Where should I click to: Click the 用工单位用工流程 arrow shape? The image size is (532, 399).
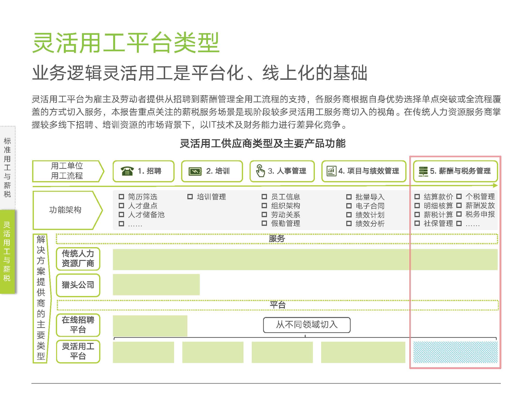pyautogui.click(x=67, y=171)
